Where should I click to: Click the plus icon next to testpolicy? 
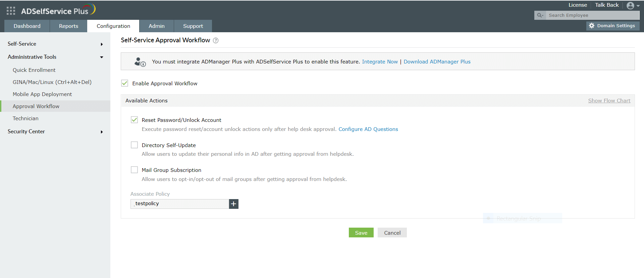pos(233,204)
